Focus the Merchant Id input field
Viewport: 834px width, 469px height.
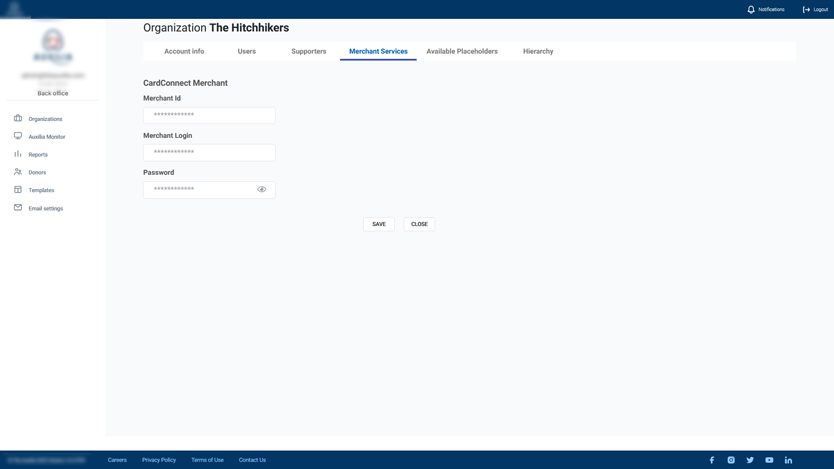209,115
